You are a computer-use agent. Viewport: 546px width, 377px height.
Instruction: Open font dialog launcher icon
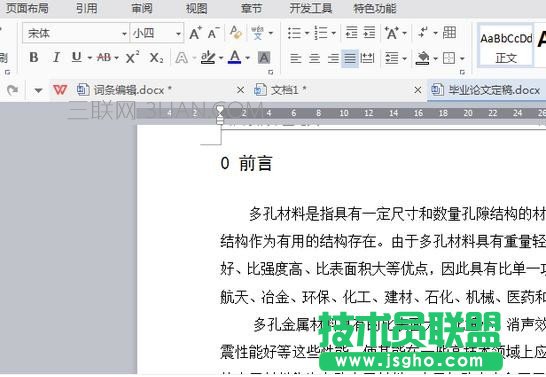point(271,72)
